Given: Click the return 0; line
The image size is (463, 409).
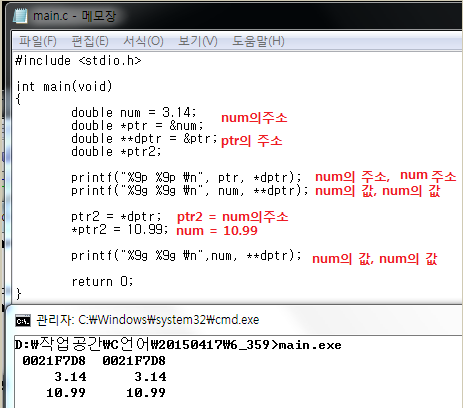Looking at the screenshot, I should coord(102,282).
